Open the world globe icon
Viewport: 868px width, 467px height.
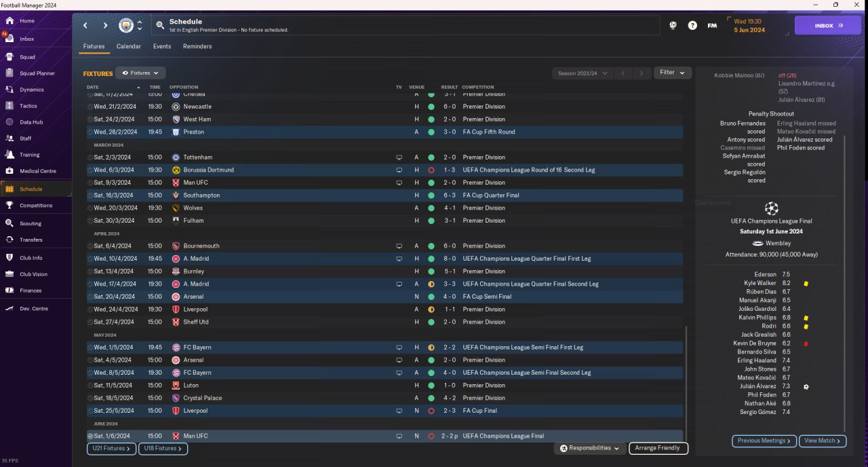pyautogui.click(x=673, y=25)
